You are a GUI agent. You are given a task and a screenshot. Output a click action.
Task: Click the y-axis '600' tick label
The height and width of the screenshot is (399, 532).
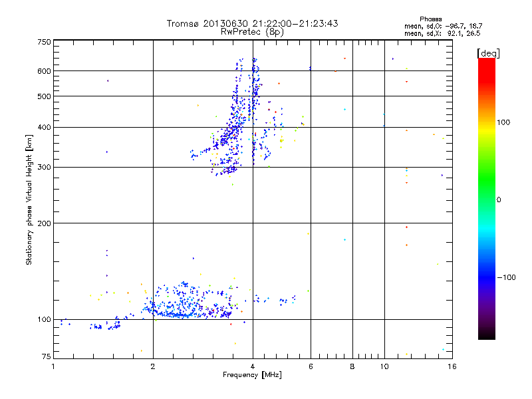coord(45,71)
